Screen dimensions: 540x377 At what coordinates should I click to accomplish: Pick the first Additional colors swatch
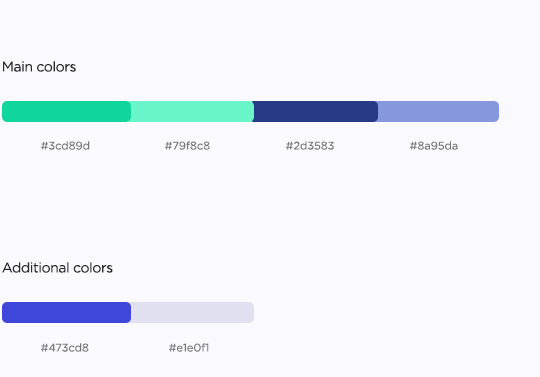(x=66, y=313)
